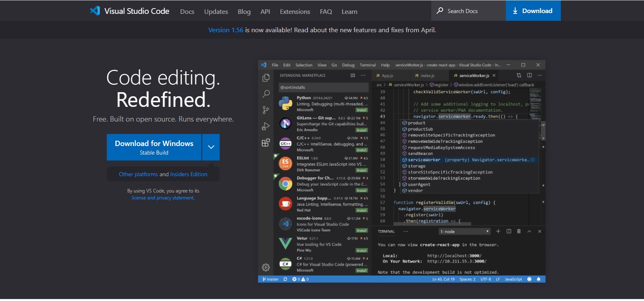Click the Visual Studio Code logo icon

pos(95,11)
